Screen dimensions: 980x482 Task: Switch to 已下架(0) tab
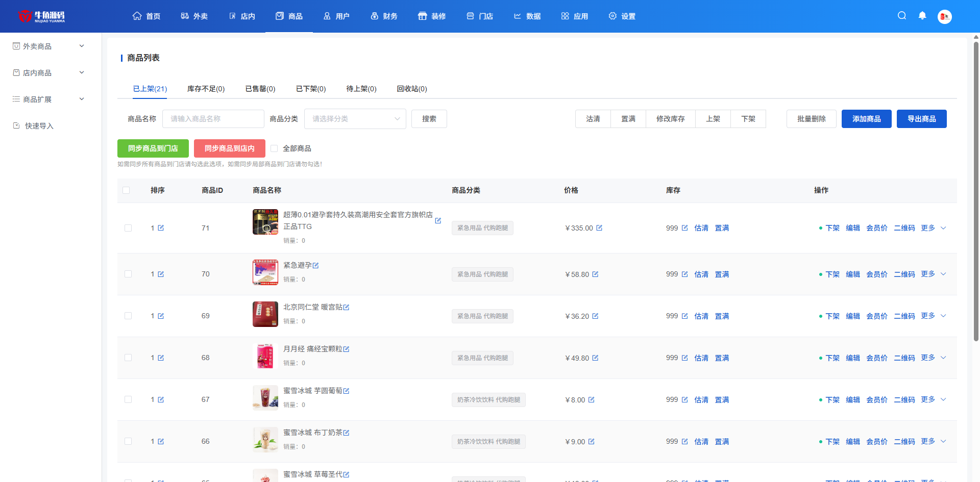click(311, 89)
